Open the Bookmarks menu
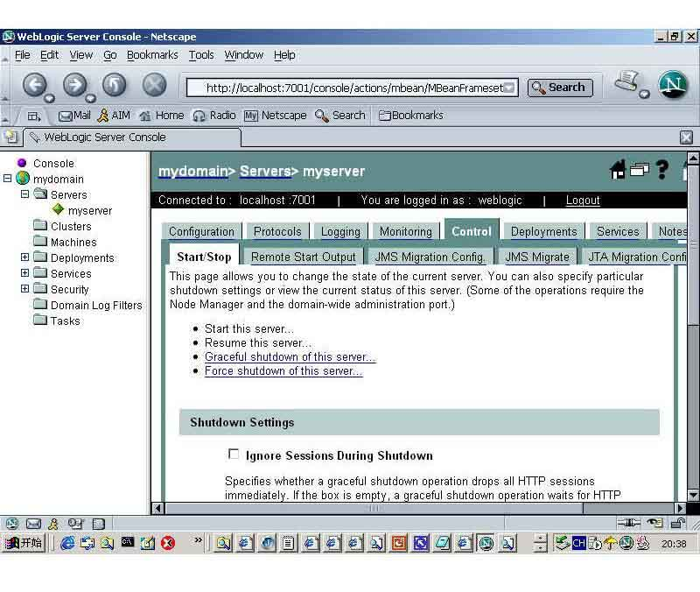The image size is (700, 592). (152, 55)
